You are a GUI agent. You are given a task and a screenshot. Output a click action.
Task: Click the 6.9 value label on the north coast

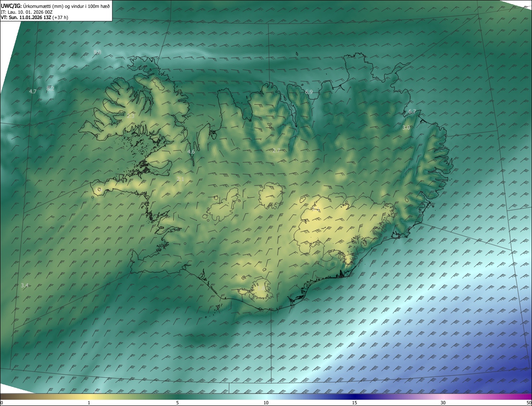(x=308, y=92)
